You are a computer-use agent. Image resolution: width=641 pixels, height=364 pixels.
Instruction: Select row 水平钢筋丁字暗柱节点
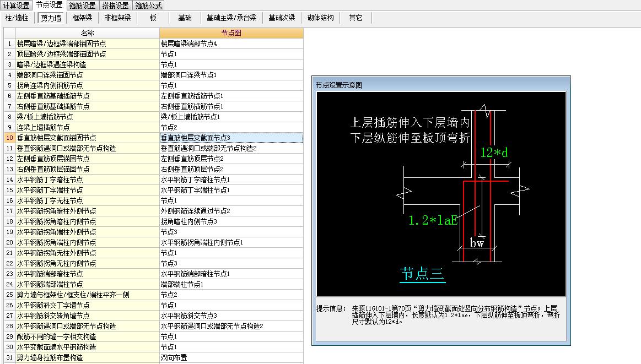[88, 180]
